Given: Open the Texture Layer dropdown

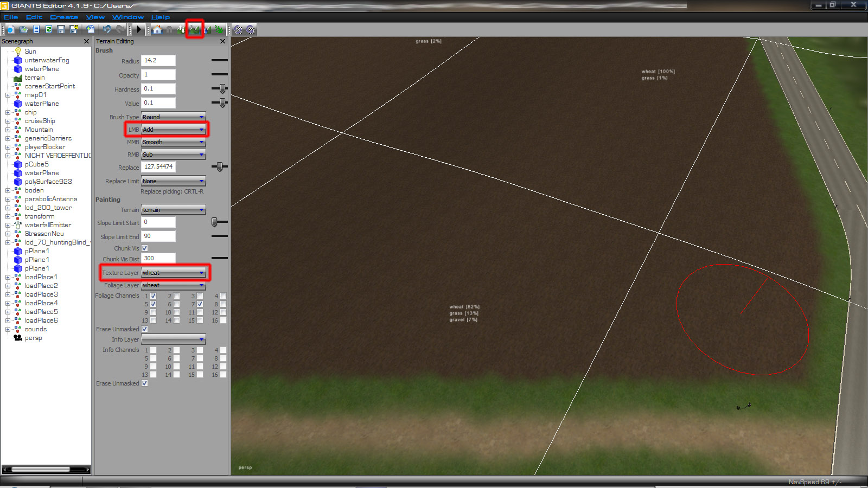Looking at the screenshot, I should pos(173,273).
